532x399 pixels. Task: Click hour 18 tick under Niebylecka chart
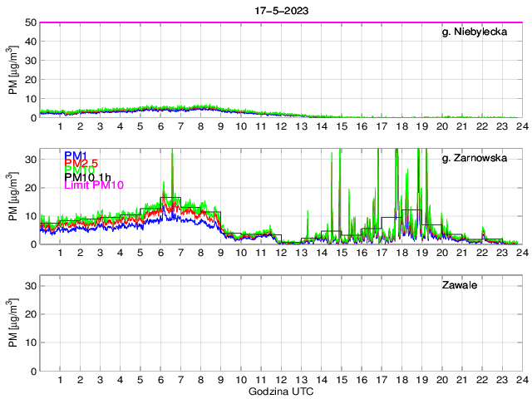401,127
